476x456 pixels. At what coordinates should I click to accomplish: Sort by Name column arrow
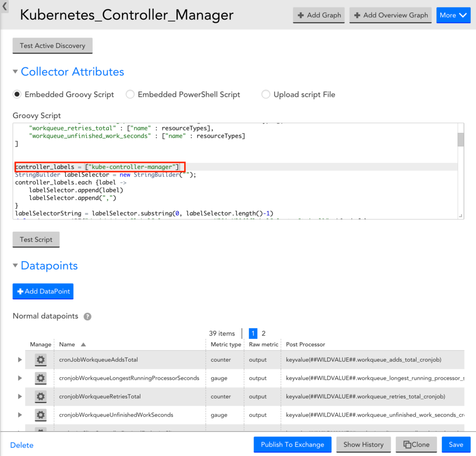(x=83, y=345)
